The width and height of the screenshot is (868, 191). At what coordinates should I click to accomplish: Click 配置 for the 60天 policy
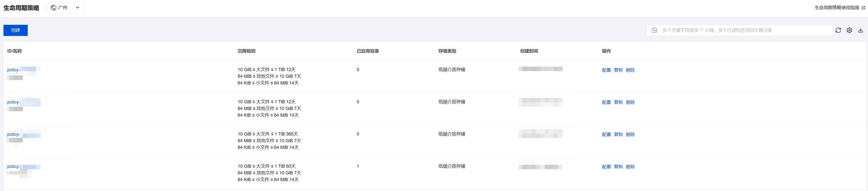606,167
